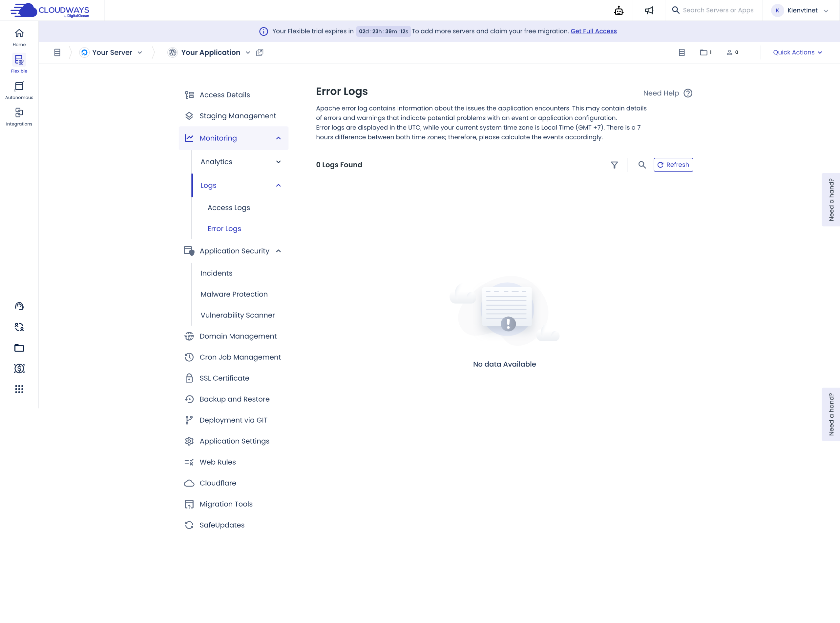Open the billing dollar icon in sidebar

pos(19,369)
